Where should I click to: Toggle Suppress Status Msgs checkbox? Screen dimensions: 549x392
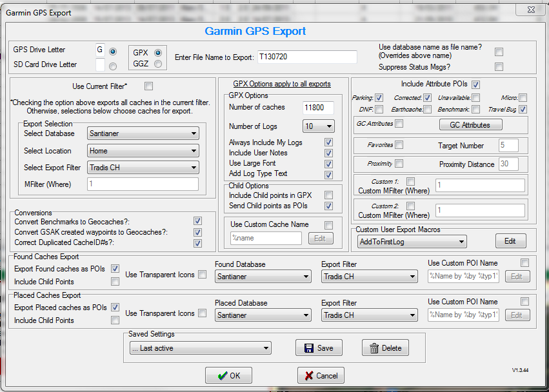click(499, 66)
